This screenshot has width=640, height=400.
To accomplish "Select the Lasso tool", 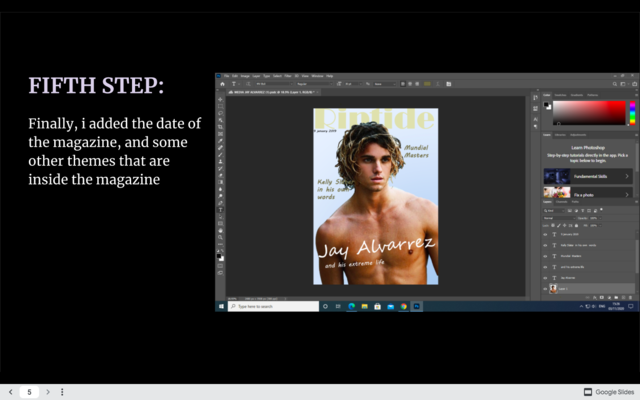I will coord(220,113).
